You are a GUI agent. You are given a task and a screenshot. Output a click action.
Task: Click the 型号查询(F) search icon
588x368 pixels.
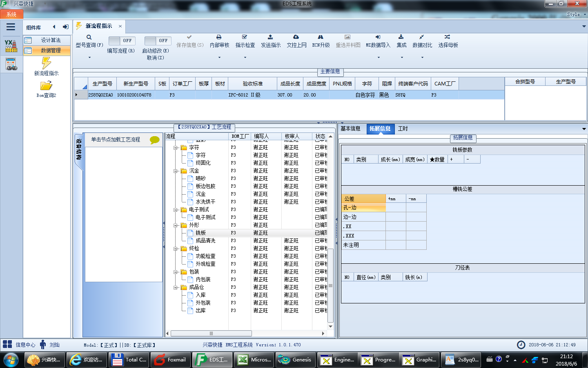[89, 37]
